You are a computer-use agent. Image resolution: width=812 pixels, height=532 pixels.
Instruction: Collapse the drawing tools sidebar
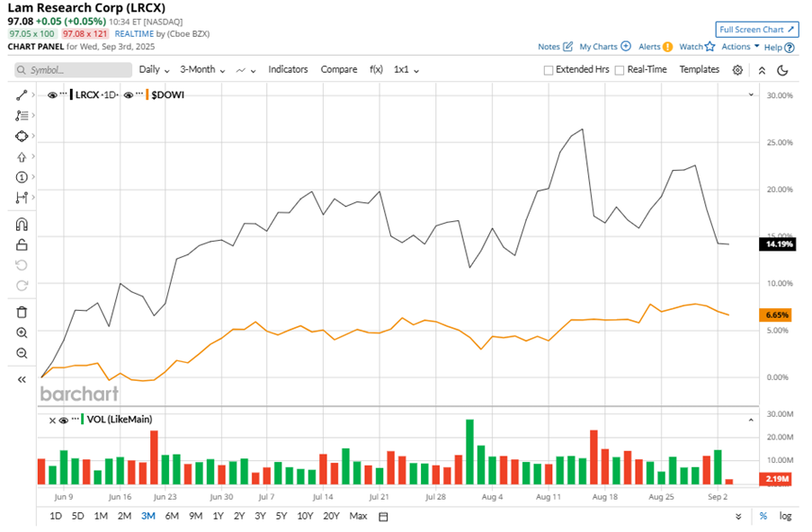pyautogui.click(x=22, y=380)
